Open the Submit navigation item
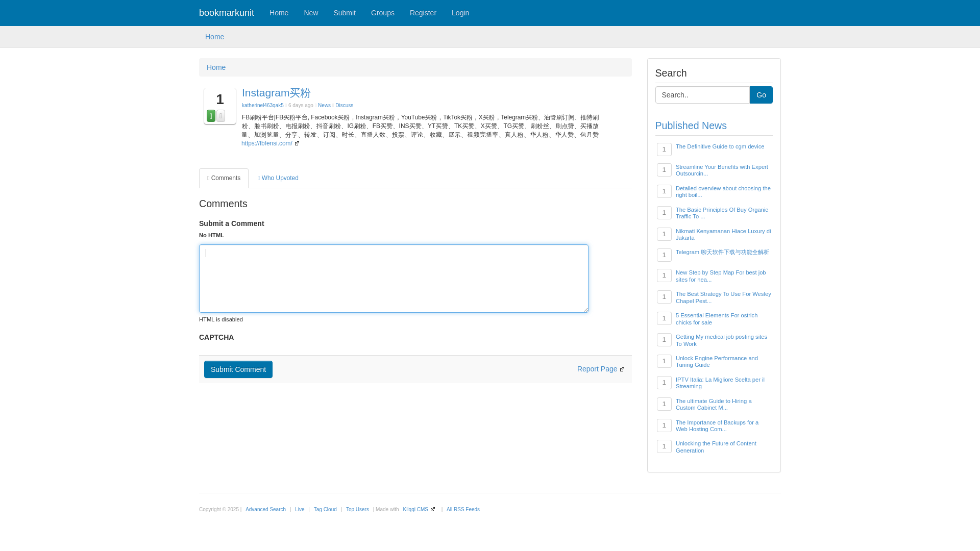 point(344,13)
